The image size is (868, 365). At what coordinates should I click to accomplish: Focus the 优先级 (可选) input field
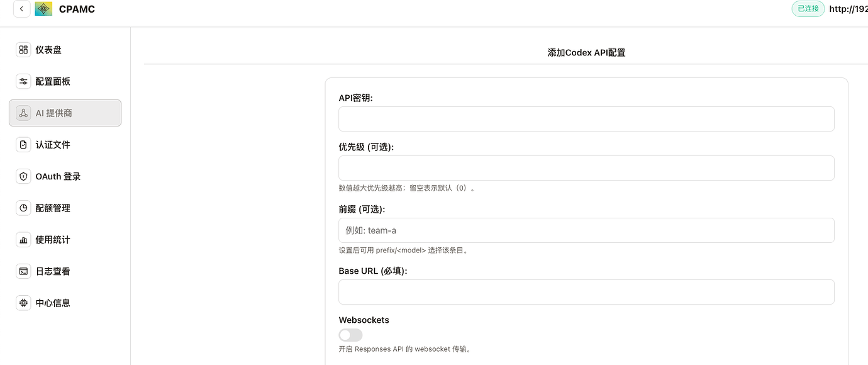click(586, 168)
